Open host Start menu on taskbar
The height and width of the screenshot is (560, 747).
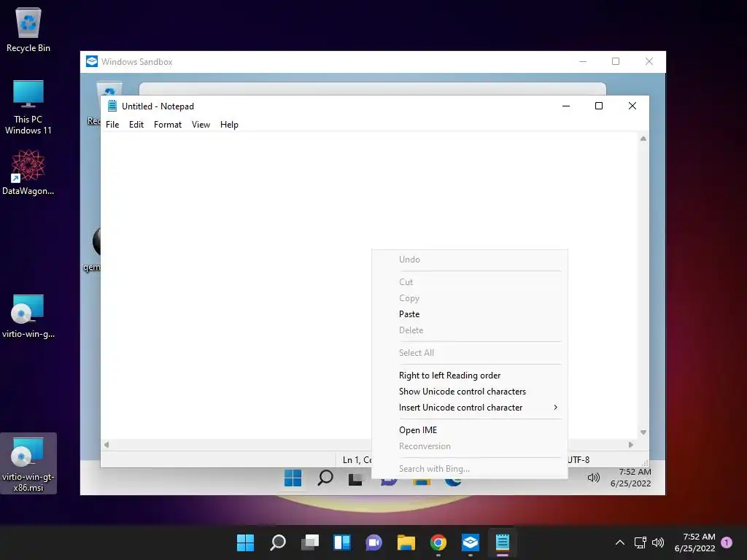click(245, 542)
